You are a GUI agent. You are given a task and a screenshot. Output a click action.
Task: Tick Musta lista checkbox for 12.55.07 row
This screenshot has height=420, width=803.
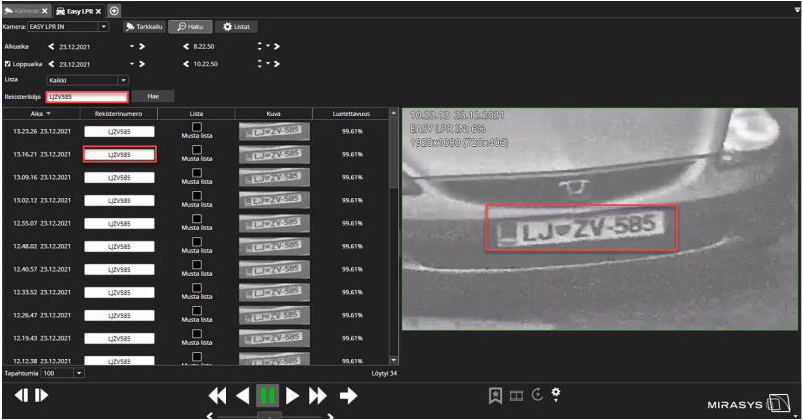(196, 217)
